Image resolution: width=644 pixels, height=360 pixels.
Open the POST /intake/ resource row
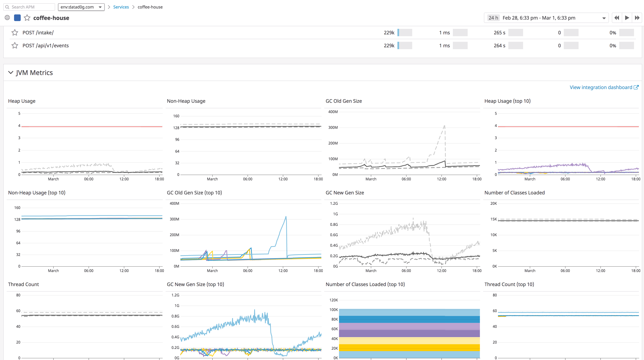tap(323, 33)
